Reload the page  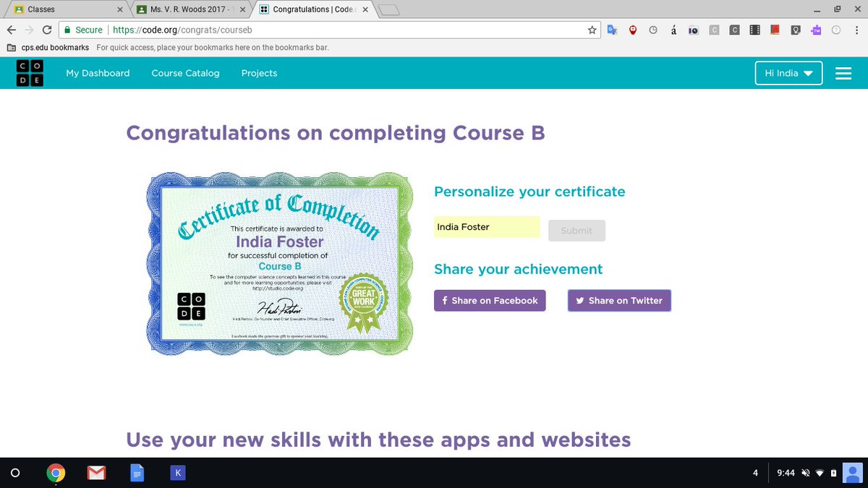click(47, 30)
